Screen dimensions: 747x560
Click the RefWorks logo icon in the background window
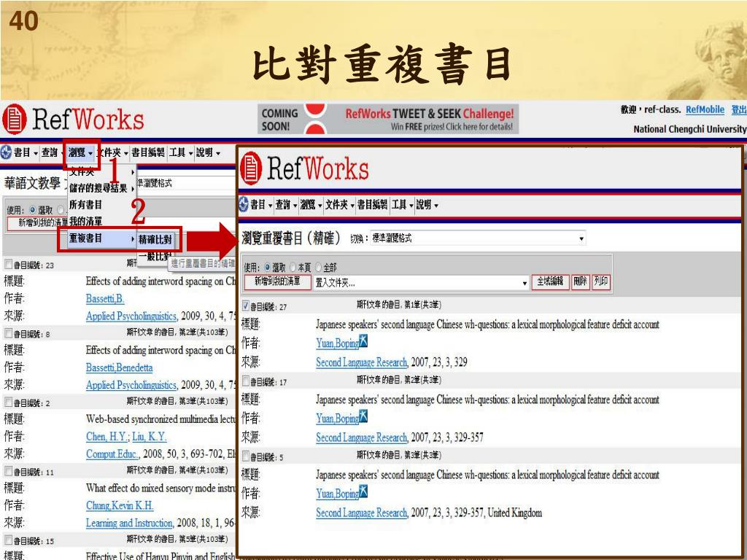point(15,119)
